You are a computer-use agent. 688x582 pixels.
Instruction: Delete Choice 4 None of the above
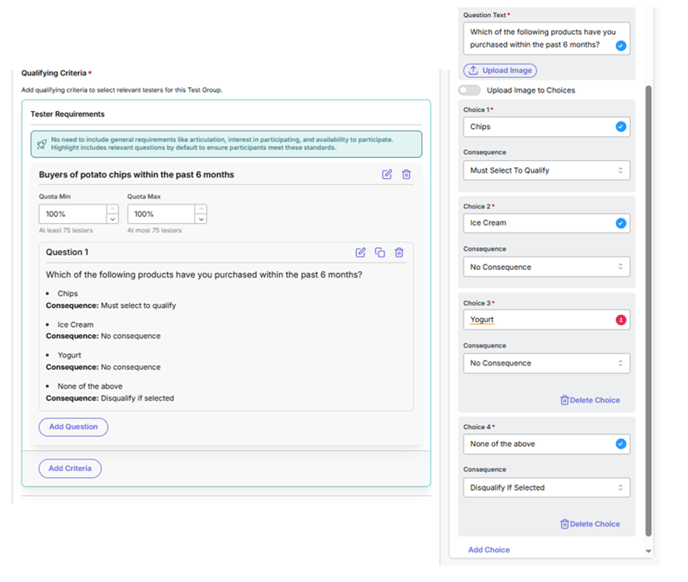coord(590,524)
